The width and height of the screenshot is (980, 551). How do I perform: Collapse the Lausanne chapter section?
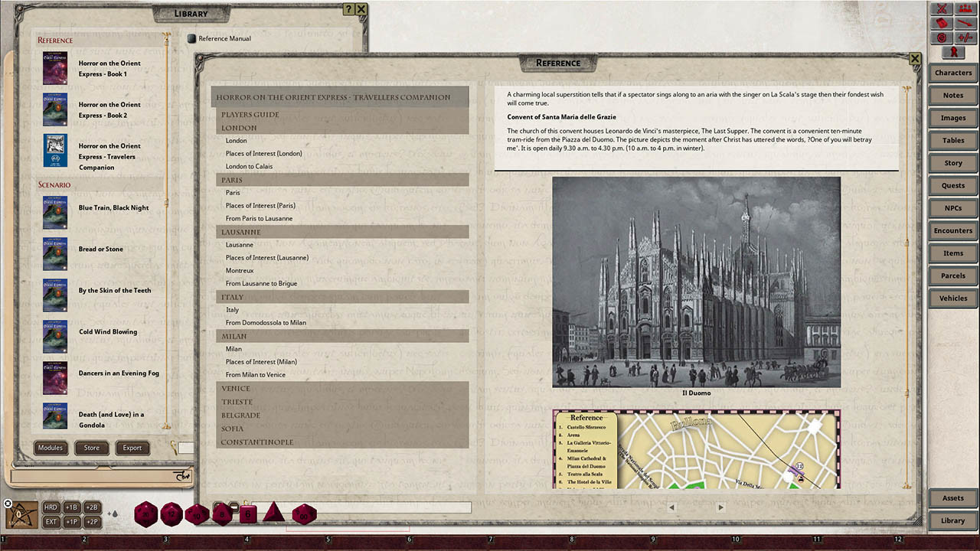coord(241,231)
